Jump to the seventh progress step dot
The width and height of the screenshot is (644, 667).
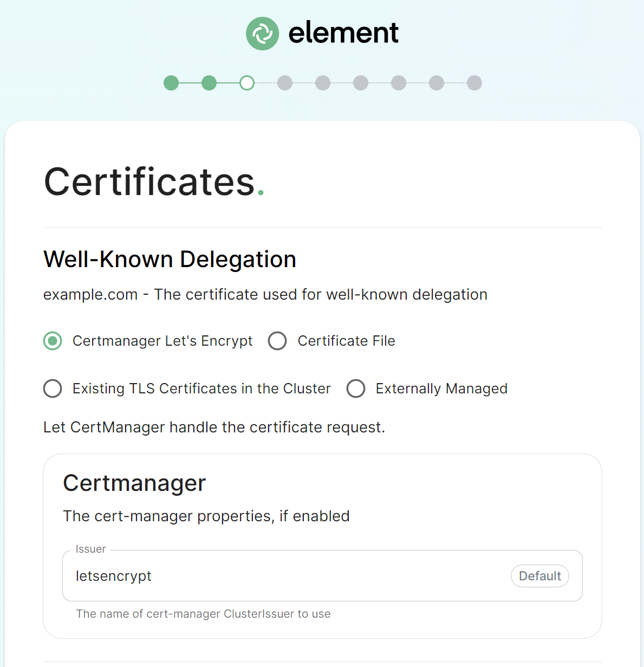click(399, 83)
